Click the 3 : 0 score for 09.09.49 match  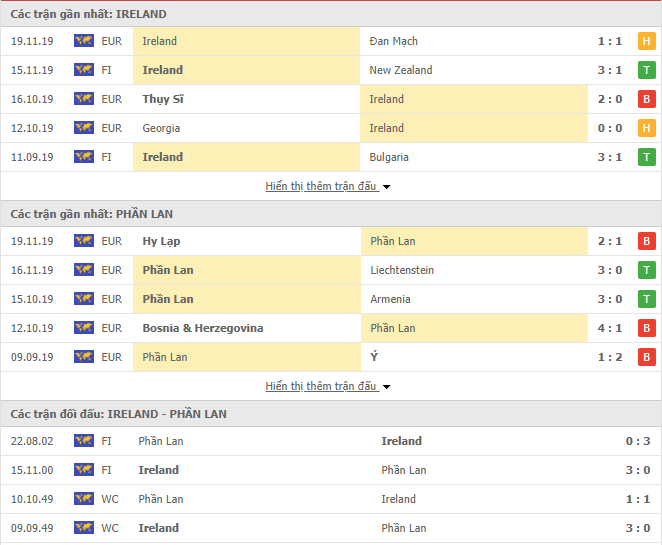pos(638,528)
